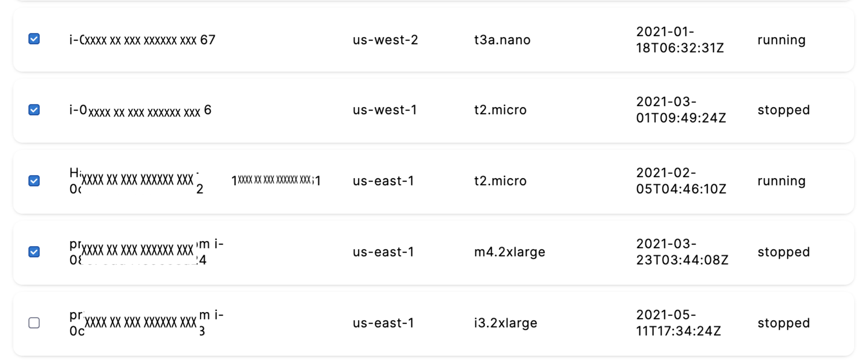
Task: Click the launch time 2021-02-05T04:46:10Z
Action: 681,181
